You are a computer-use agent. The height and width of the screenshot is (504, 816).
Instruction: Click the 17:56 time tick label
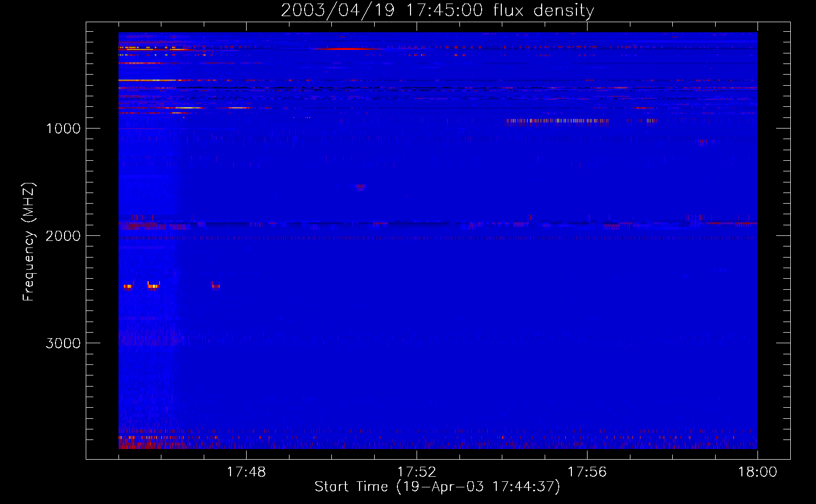coord(587,472)
